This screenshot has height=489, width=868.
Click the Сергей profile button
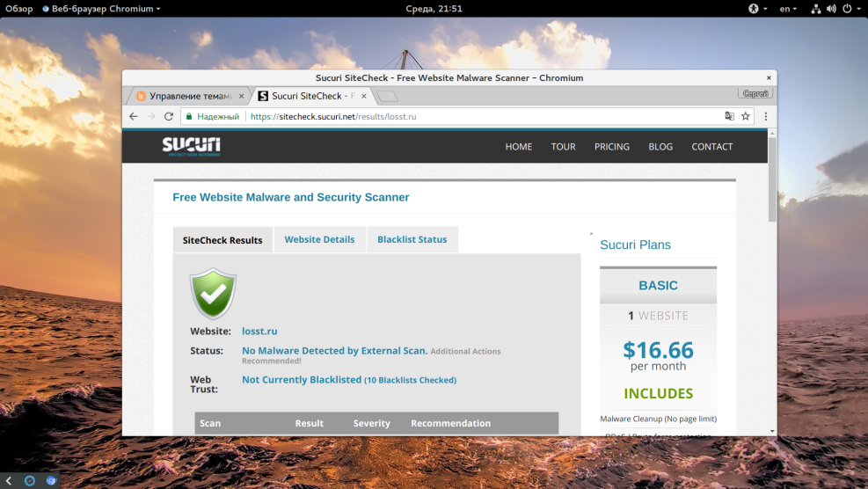(755, 93)
